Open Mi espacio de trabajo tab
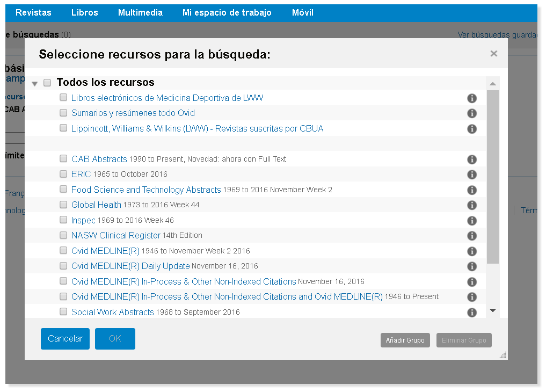546x392 pixels. [227, 12]
